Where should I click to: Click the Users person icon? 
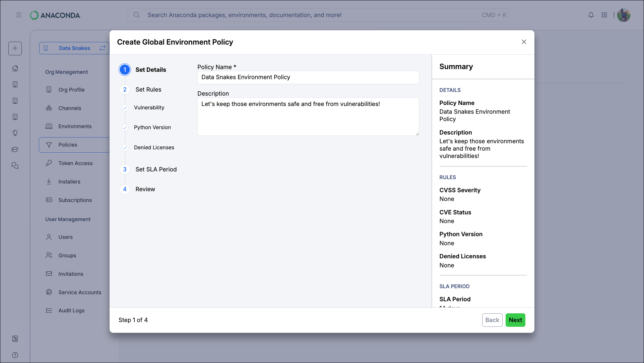tap(49, 237)
